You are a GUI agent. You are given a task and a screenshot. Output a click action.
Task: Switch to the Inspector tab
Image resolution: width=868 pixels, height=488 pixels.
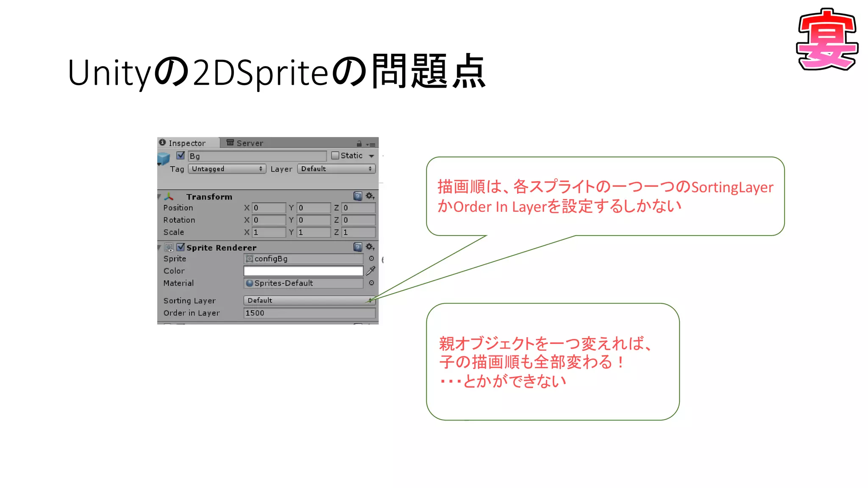click(188, 143)
